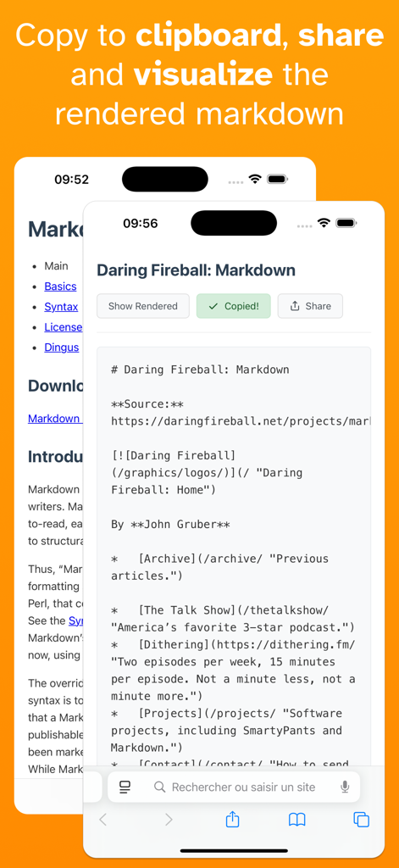Tap 'Daring Fireball: Markdown' page heading
The height and width of the screenshot is (868, 399).
coord(196,270)
